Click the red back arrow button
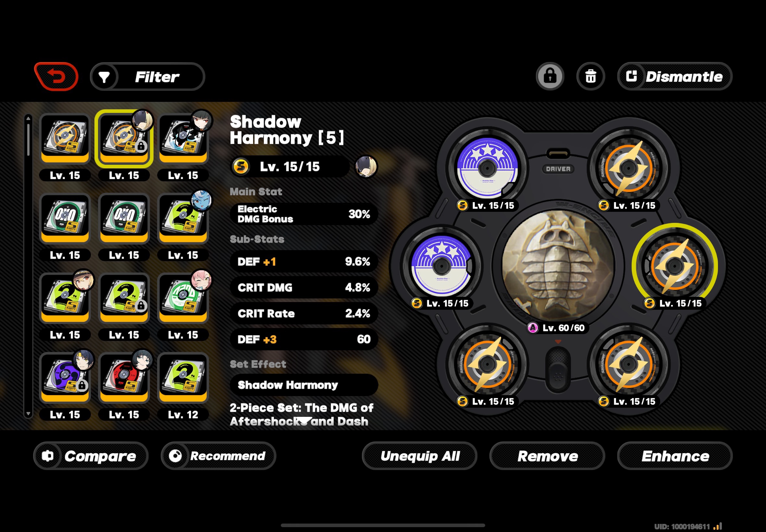Screen dimensions: 766x532 (56, 76)
